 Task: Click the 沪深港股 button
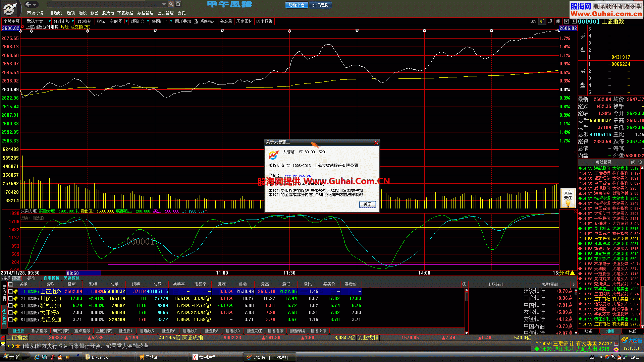[x=320, y=5]
